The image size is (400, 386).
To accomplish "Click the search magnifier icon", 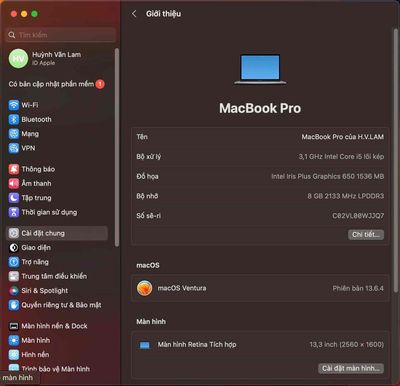I will tap(12, 35).
